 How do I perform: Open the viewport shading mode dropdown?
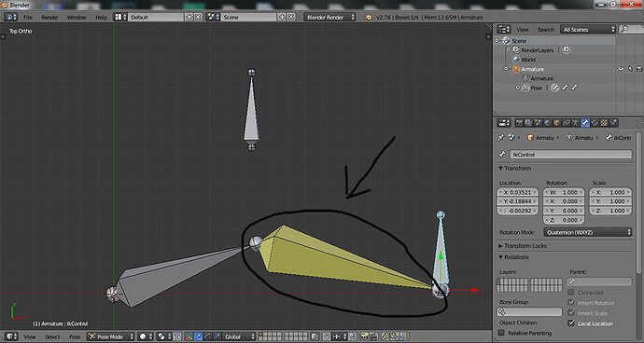click(x=146, y=336)
